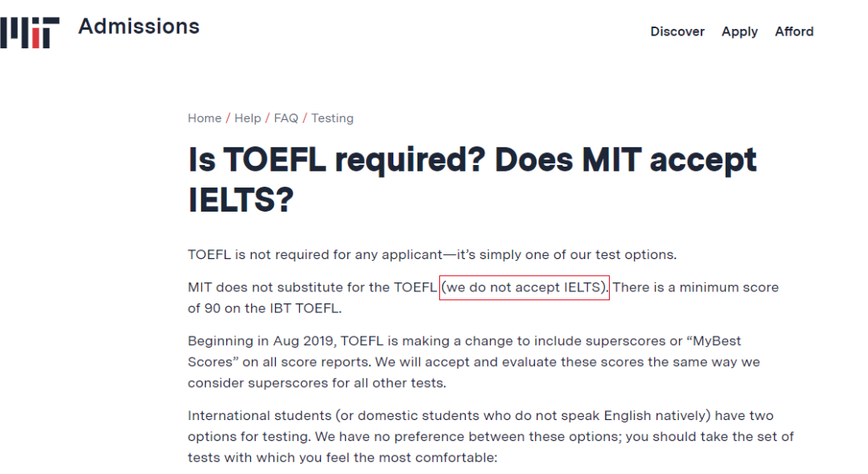Click the "There is a minimum score" sentence
The height and width of the screenshot is (474, 868).
695,287
